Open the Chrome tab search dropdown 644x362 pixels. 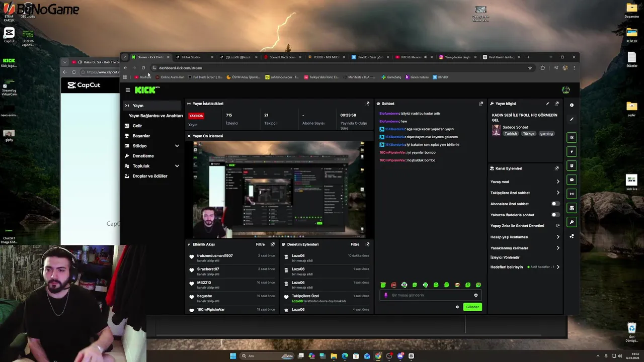125,57
